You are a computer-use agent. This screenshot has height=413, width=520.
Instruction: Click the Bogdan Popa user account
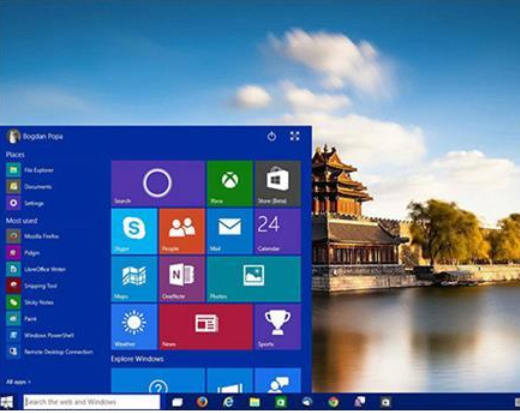tap(35, 136)
